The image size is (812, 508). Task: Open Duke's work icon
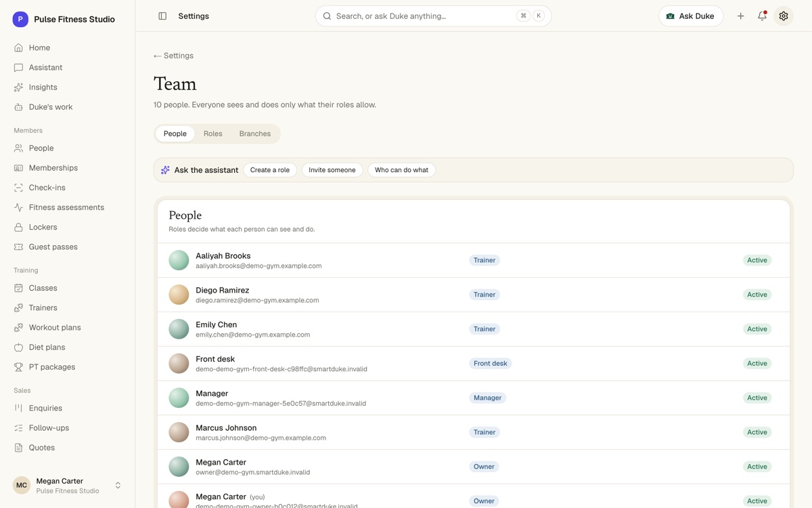18,107
